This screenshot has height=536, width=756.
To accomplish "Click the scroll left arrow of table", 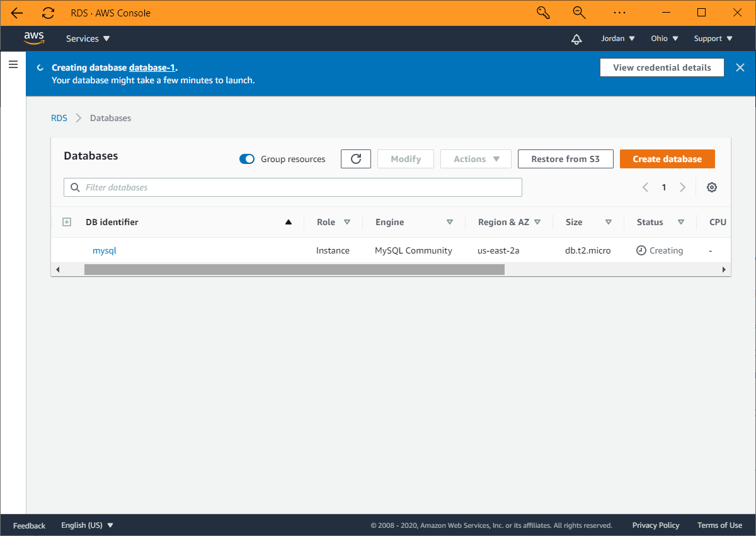I will tap(57, 269).
